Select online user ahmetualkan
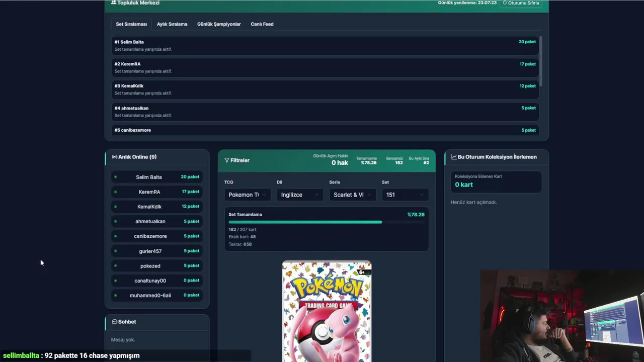The height and width of the screenshot is (362, 644). (157, 221)
